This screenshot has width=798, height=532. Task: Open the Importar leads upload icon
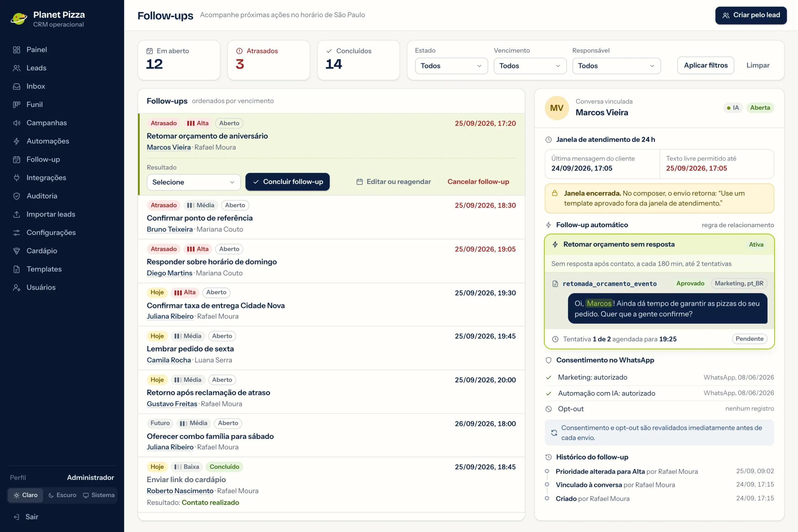point(17,214)
